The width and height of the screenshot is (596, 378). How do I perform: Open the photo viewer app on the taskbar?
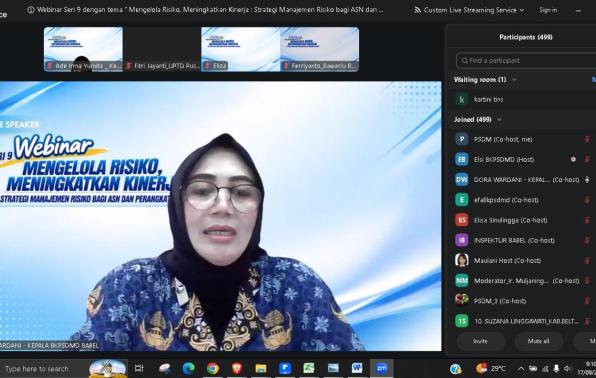pyautogui.click(x=333, y=368)
